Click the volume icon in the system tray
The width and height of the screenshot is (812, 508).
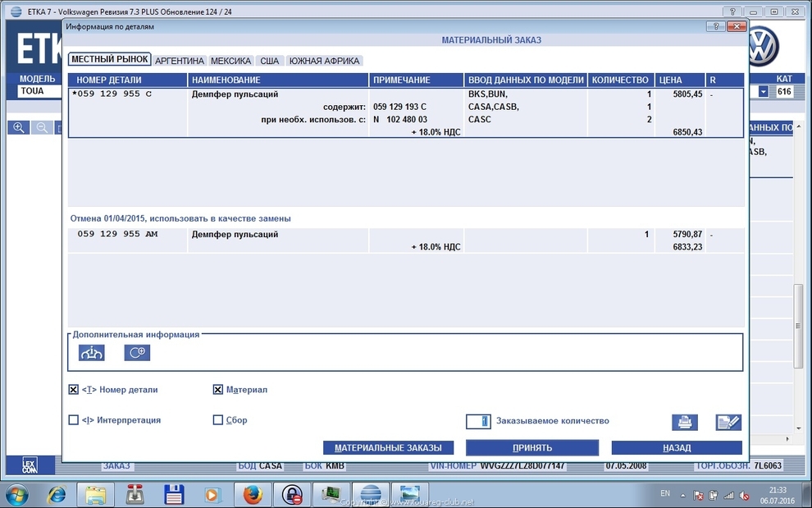point(744,495)
